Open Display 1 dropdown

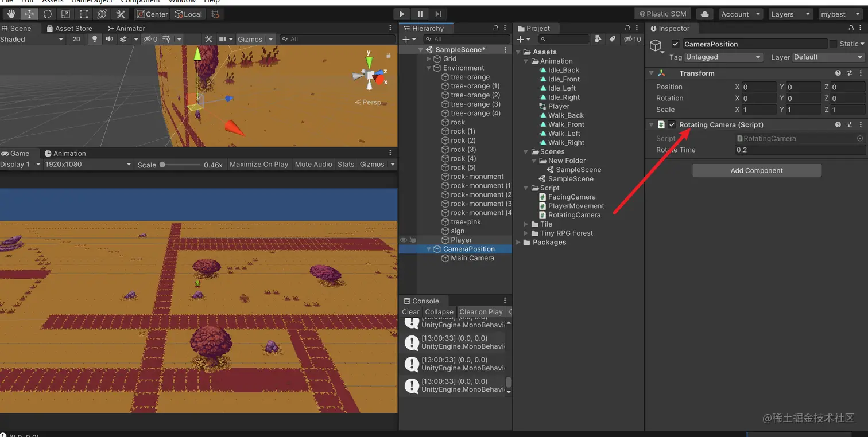click(21, 164)
